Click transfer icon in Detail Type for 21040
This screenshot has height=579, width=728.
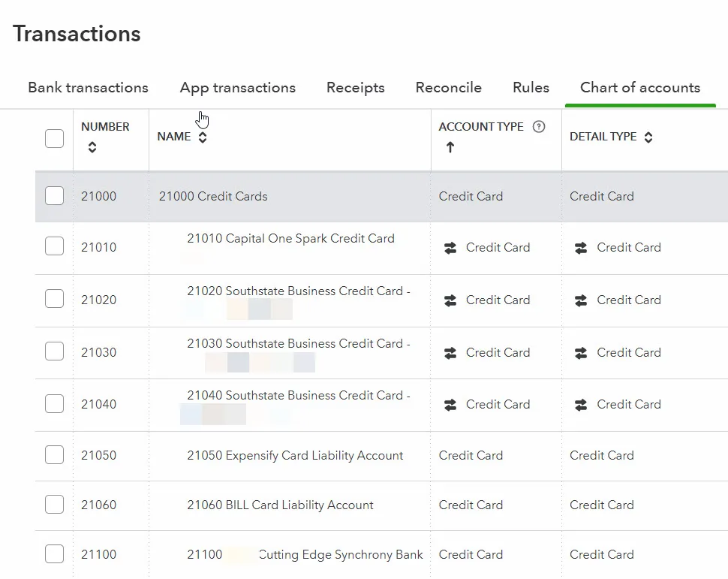pos(581,405)
